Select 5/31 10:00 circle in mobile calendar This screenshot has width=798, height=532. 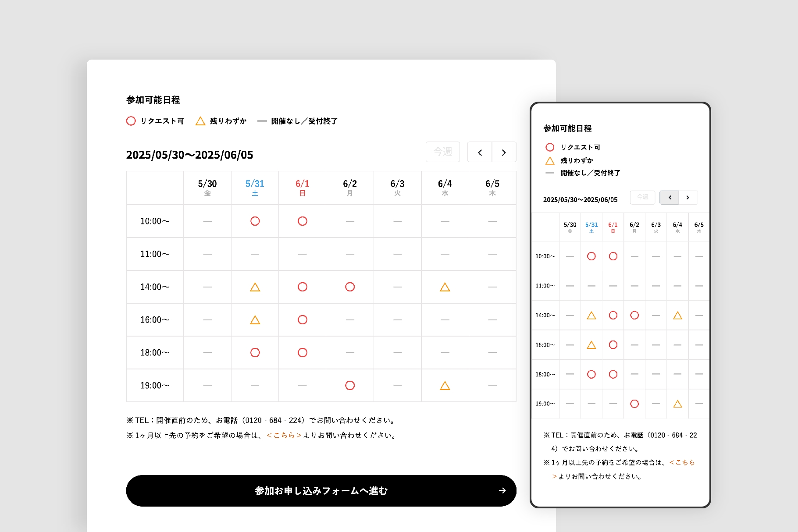591,256
